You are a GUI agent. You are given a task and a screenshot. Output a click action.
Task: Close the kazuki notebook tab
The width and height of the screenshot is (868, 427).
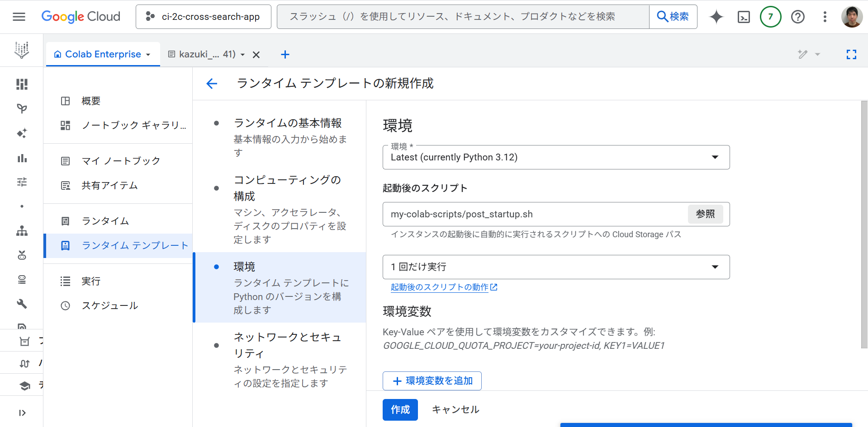(256, 55)
